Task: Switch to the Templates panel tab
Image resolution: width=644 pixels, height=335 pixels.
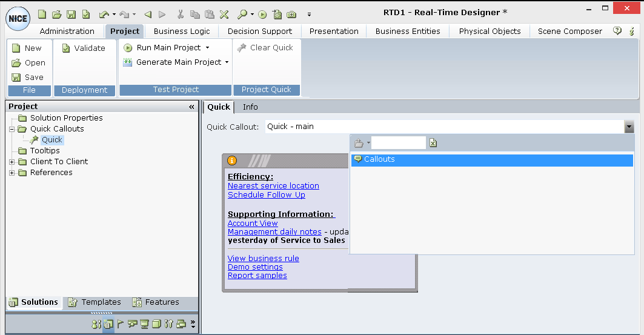Action: pyautogui.click(x=95, y=302)
